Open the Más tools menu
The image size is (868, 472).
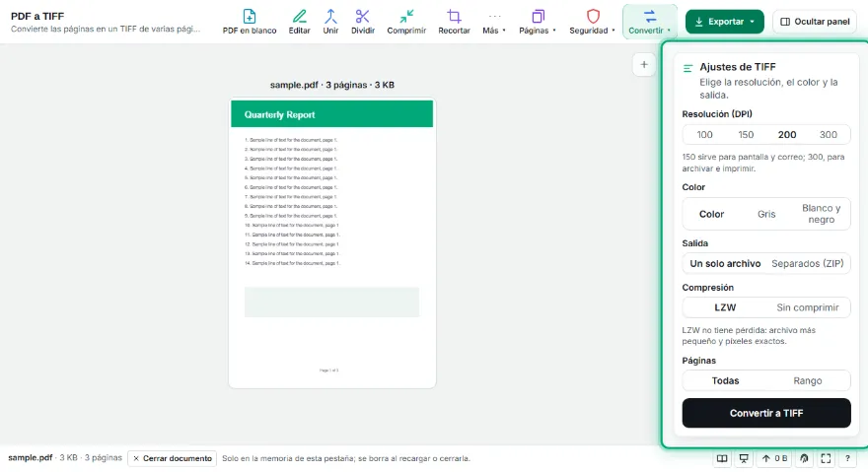point(494,22)
